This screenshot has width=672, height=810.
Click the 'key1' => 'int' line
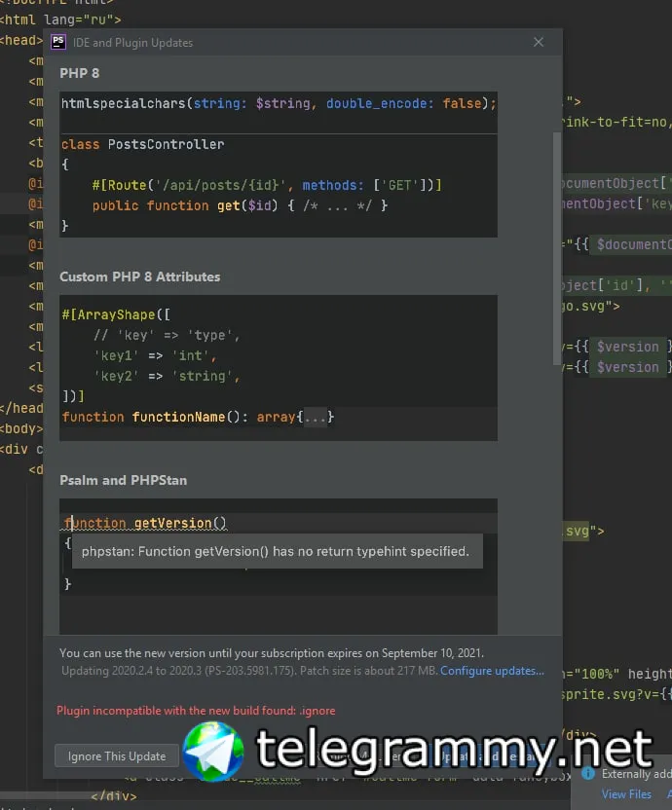pos(155,355)
